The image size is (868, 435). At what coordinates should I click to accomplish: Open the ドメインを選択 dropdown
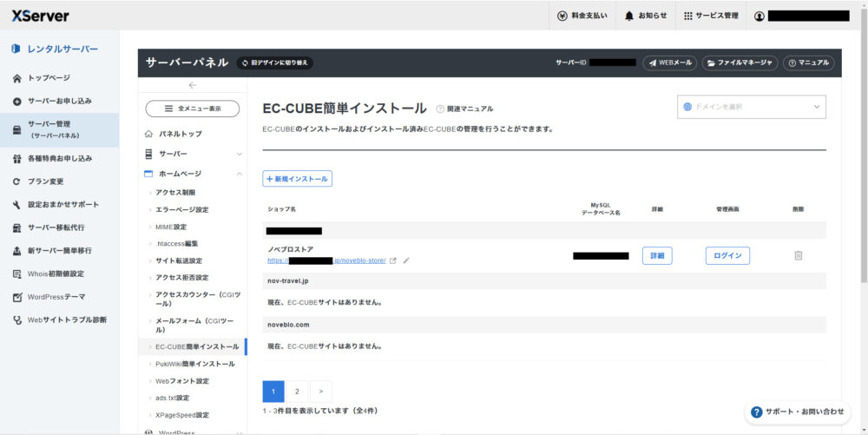point(751,107)
